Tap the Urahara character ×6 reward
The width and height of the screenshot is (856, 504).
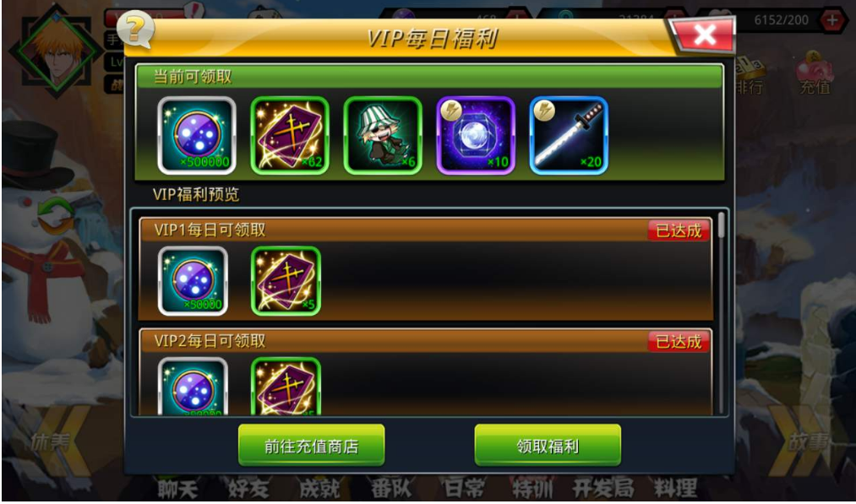click(383, 135)
